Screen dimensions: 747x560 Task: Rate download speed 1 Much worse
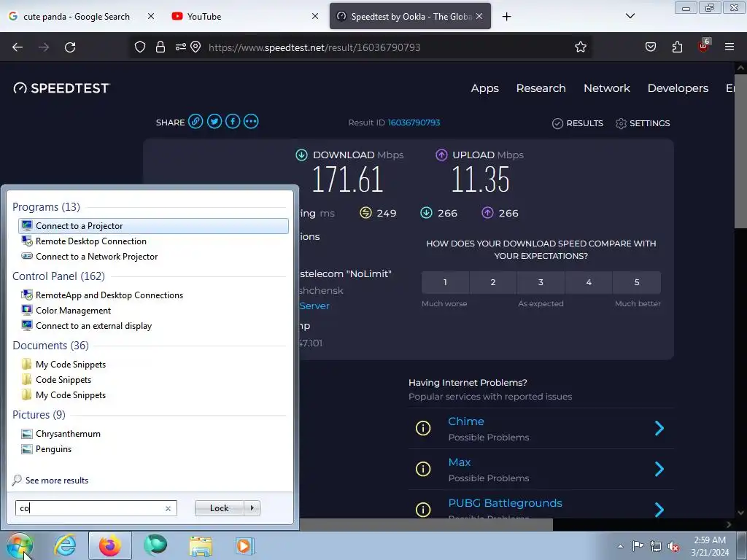click(x=445, y=282)
